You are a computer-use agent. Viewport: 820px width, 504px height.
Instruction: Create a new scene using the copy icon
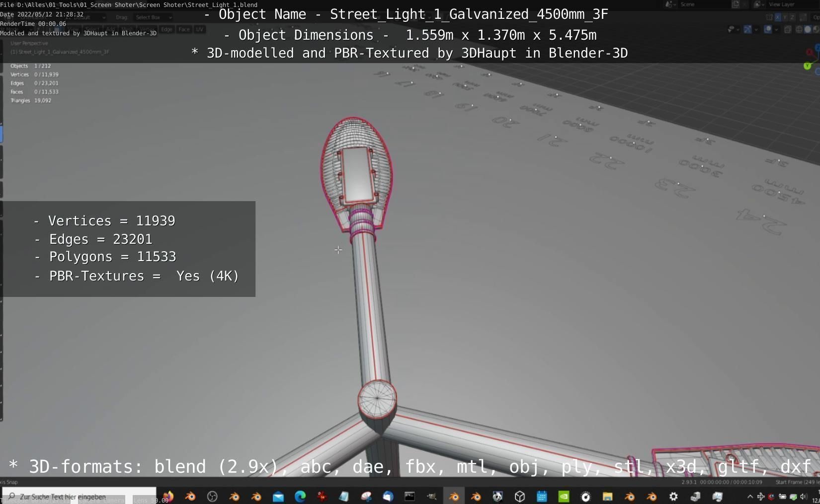pyautogui.click(x=736, y=4)
